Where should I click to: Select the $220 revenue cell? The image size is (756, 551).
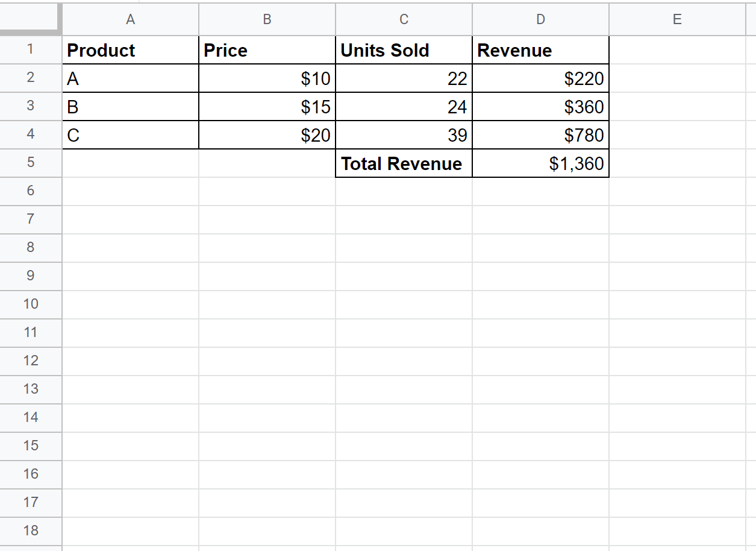pyautogui.click(x=540, y=78)
